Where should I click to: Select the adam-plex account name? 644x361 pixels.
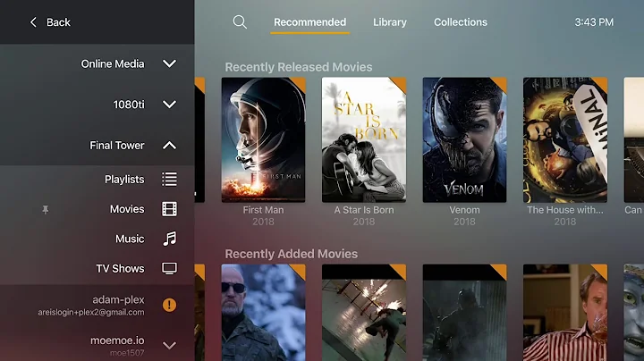pyautogui.click(x=118, y=300)
